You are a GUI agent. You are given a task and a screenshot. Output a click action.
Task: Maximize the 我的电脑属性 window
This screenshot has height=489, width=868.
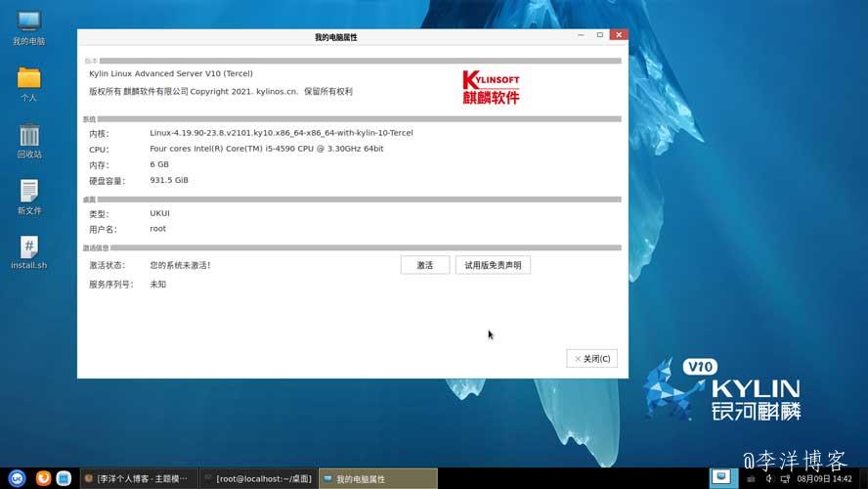tap(599, 35)
